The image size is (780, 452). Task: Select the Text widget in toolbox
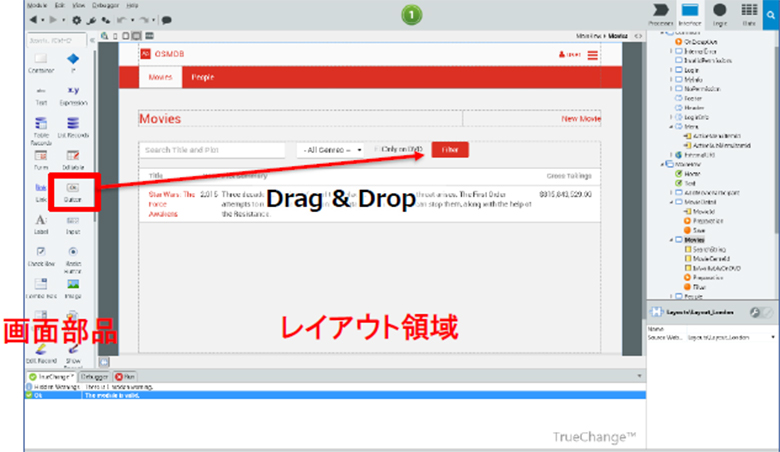click(41, 96)
